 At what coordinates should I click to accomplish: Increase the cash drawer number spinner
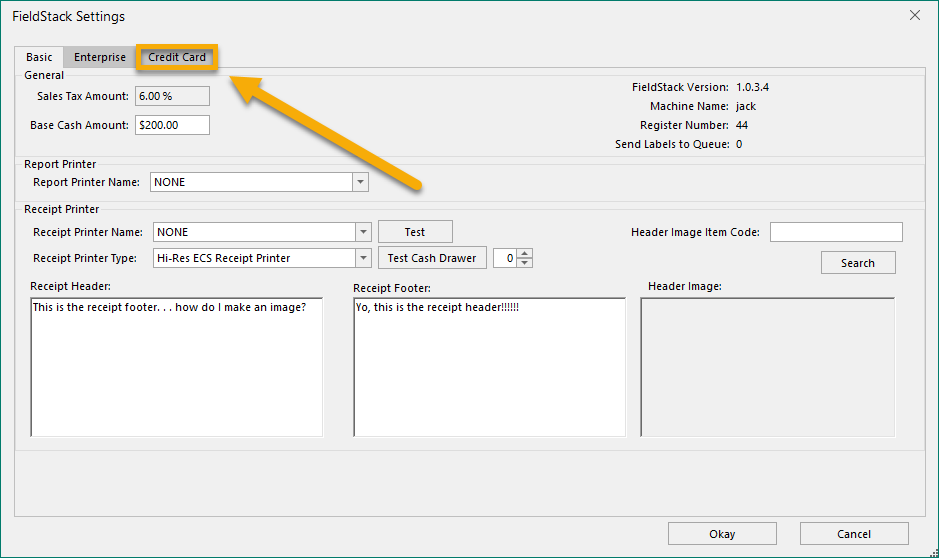point(525,254)
